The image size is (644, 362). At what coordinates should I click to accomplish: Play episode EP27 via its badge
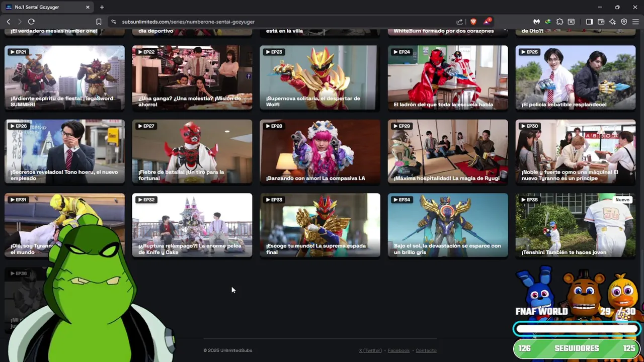(x=145, y=126)
